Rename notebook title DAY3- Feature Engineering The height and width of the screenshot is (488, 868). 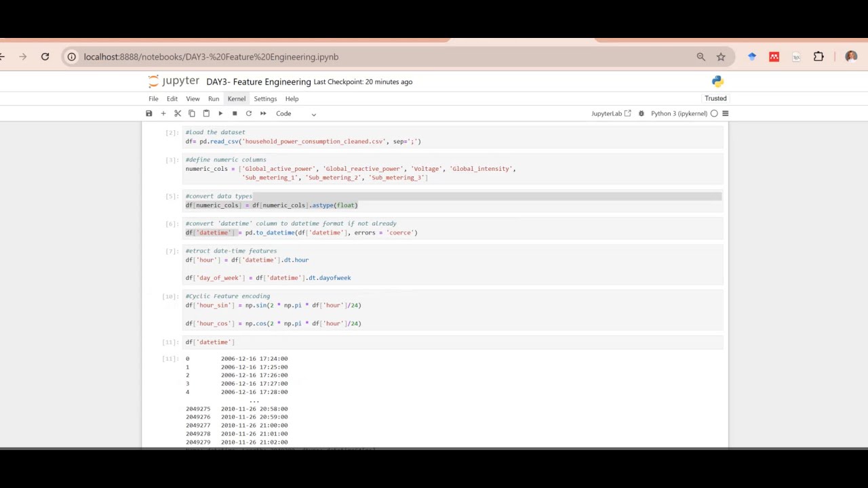tap(258, 82)
